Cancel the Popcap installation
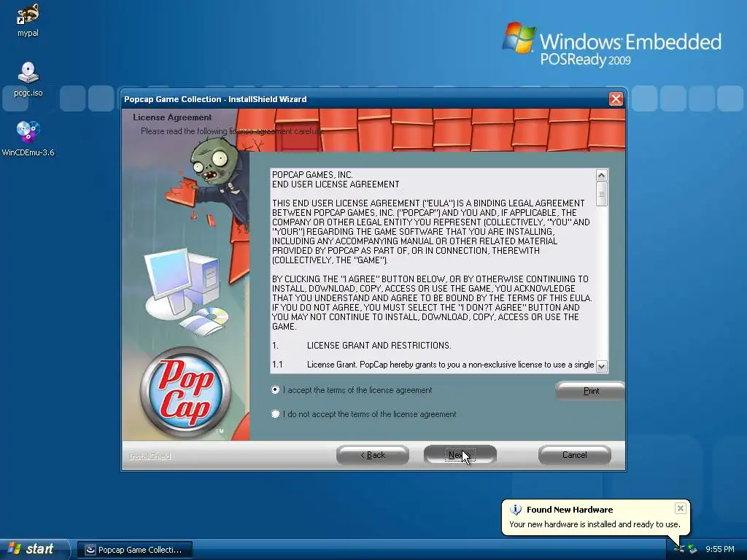This screenshot has height=560, width=747. pos(575,455)
